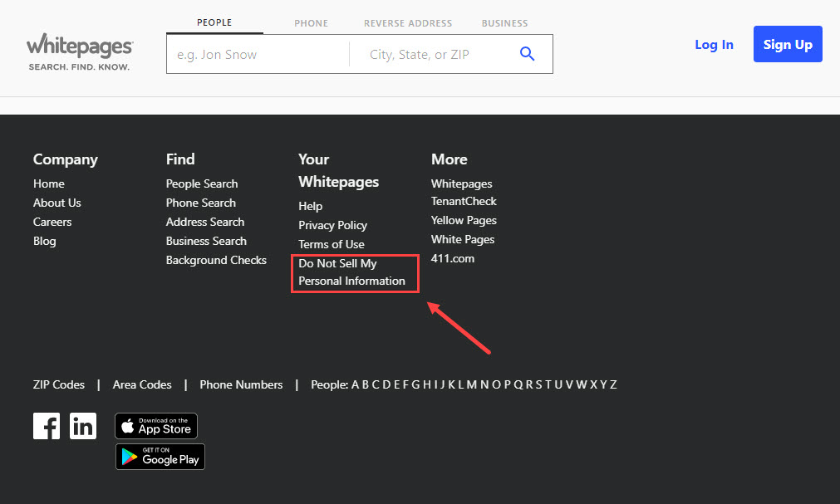Browse people starting with V
Viewport: 840px width, 504px height.
coord(569,384)
